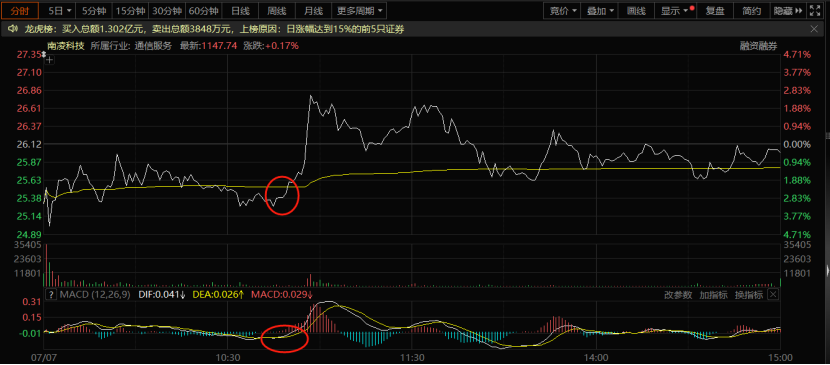Viewport: 830px width, 365px height.
Task: Switch to the 周线 chart
Action: 276,10
